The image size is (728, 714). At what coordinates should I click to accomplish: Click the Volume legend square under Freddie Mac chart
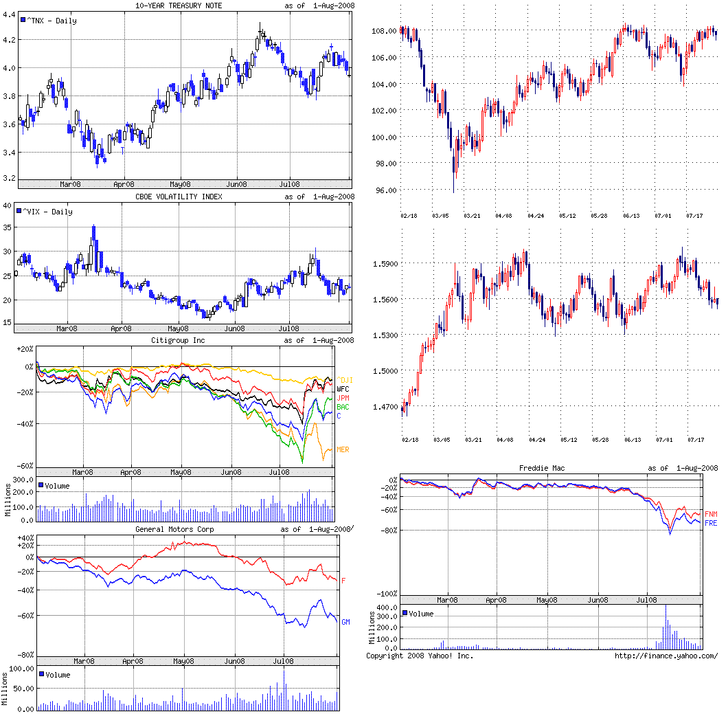pyautogui.click(x=405, y=613)
